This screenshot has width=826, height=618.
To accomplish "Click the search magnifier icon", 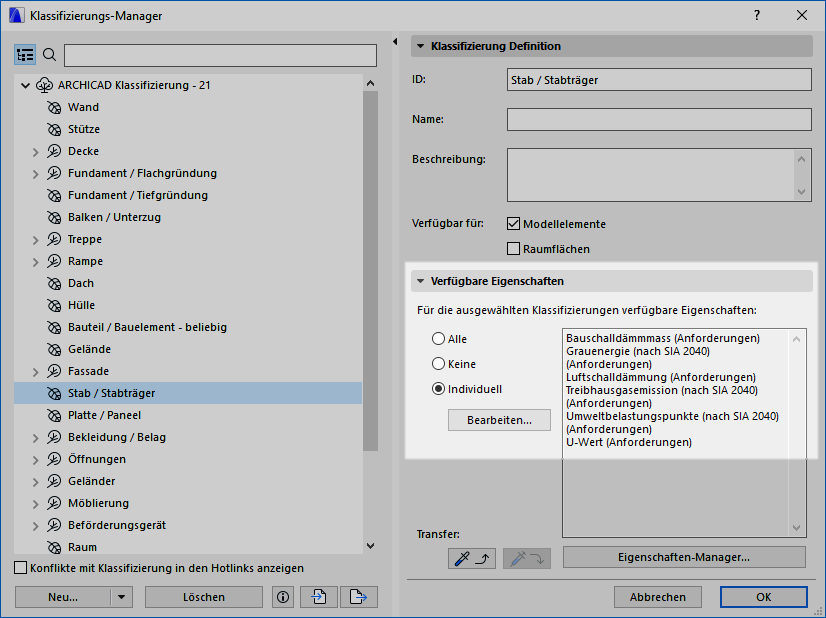I will click(x=50, y=54).
